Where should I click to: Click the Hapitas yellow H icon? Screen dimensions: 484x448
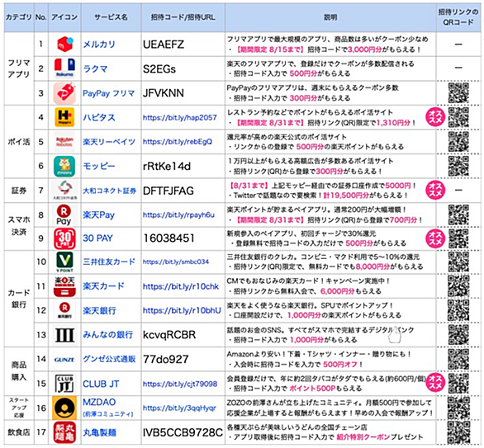pyautogui.click(x=64, y=117)
